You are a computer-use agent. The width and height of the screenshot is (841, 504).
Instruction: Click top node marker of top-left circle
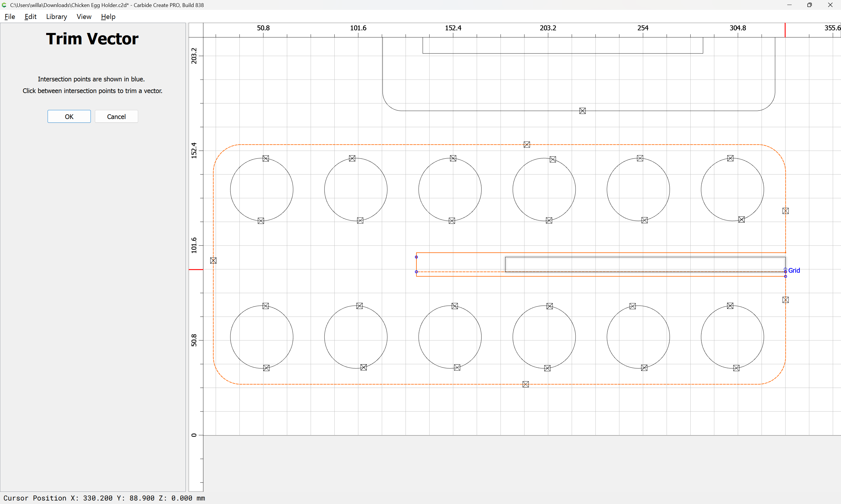(265, 159)
